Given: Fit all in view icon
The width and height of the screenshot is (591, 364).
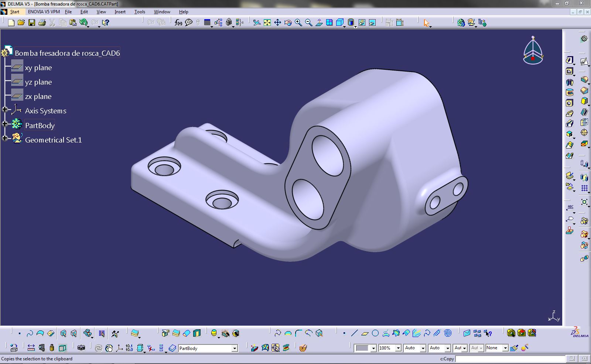Looking at the screenshot, I should (267, 23).
